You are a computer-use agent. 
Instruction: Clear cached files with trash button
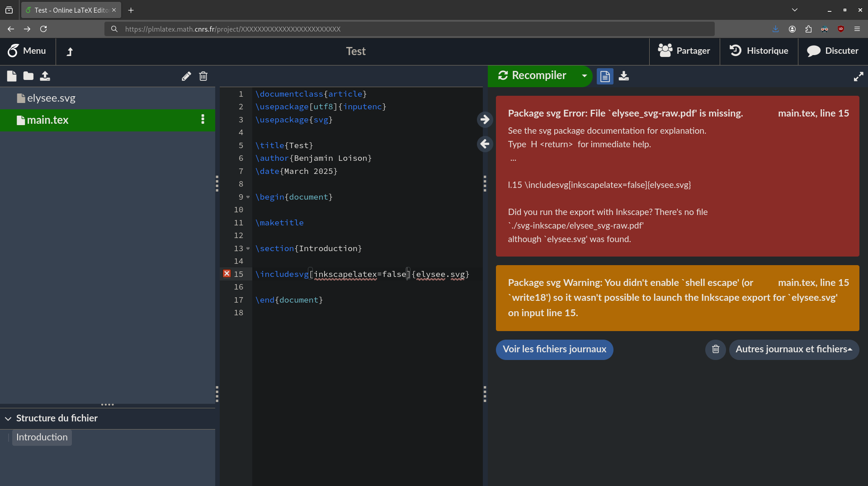click(715, 350)
